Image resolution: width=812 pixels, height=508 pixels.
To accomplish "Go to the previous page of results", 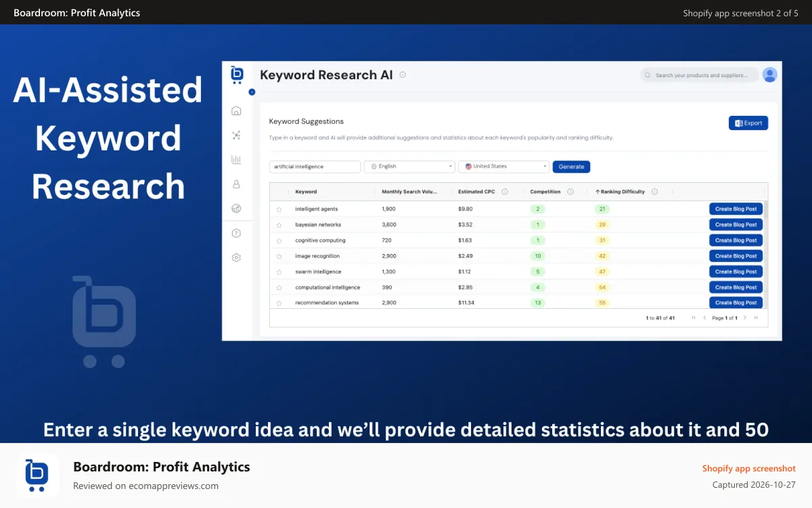I will 704,318.
